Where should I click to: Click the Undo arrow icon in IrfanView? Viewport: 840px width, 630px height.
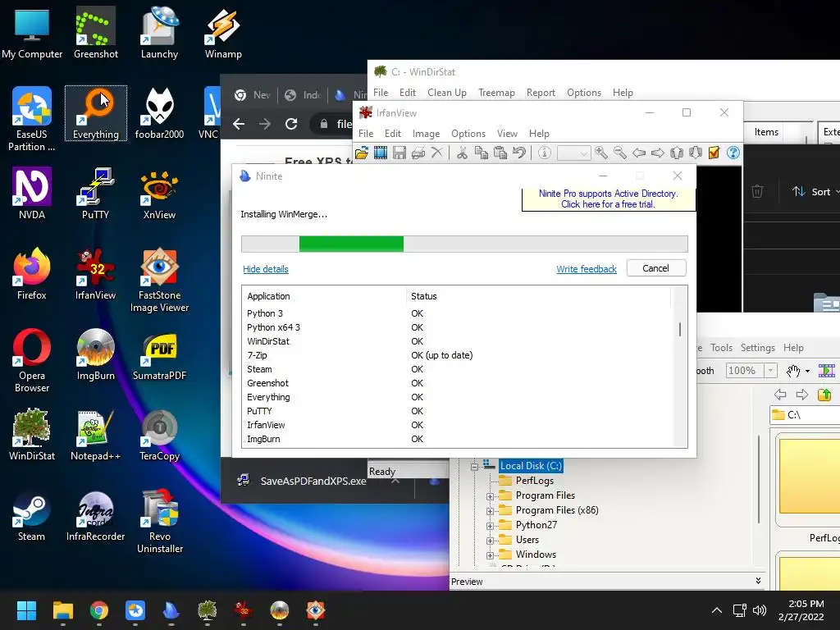coord(518,153)
